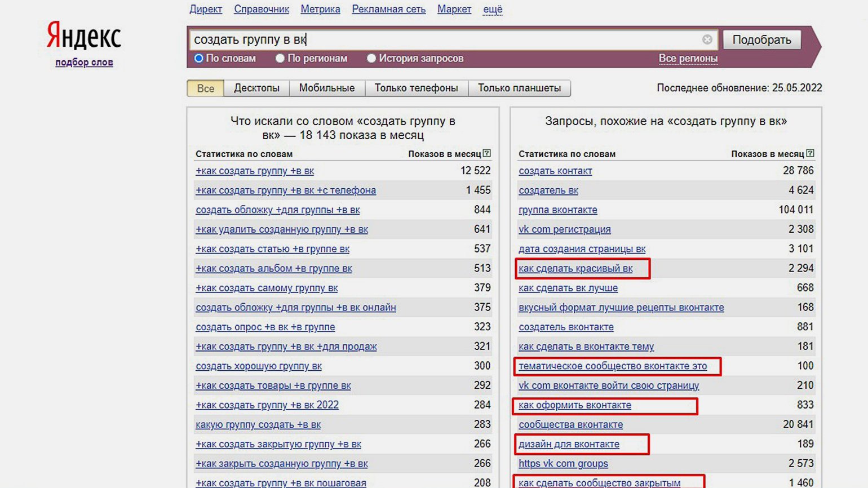
Task: Open query '+как создать группу +в вк +для продаж'
Action: pos(286,347)
